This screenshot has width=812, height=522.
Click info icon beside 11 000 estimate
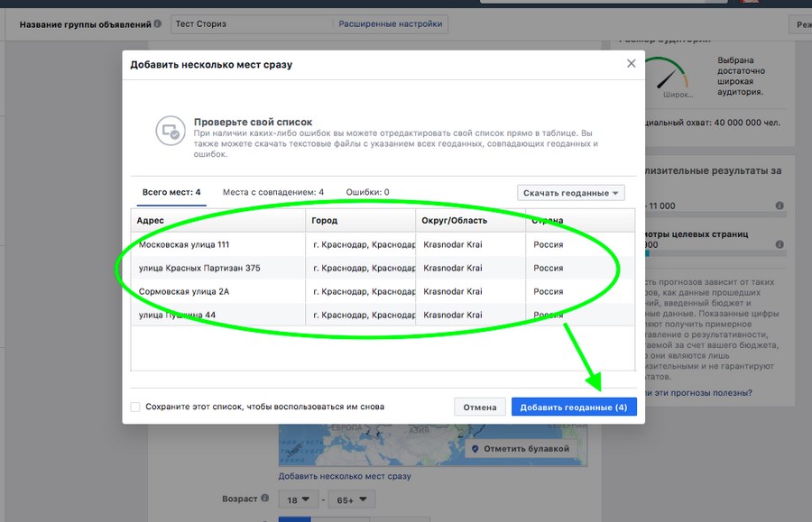pos(780,206)
